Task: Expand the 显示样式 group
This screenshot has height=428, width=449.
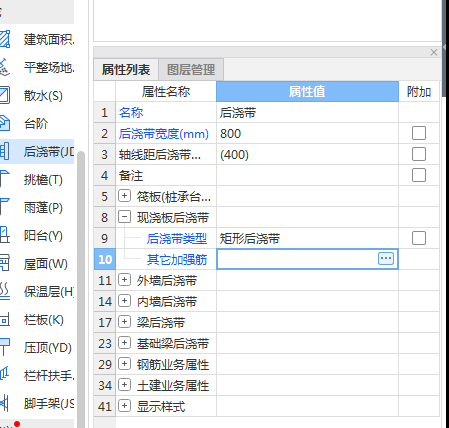Action: (x=124, y=406)
